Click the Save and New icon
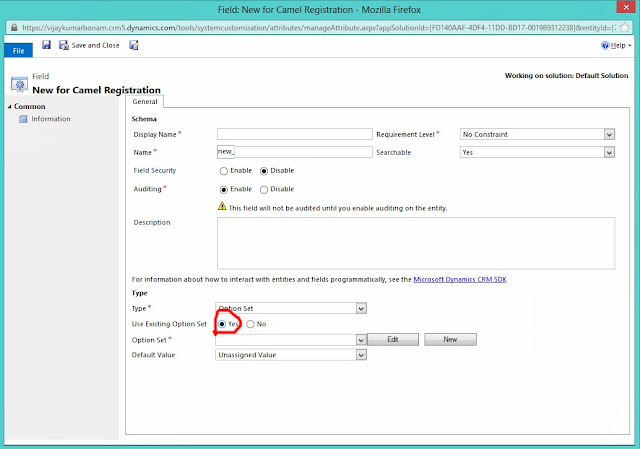 tap(134, 45)
